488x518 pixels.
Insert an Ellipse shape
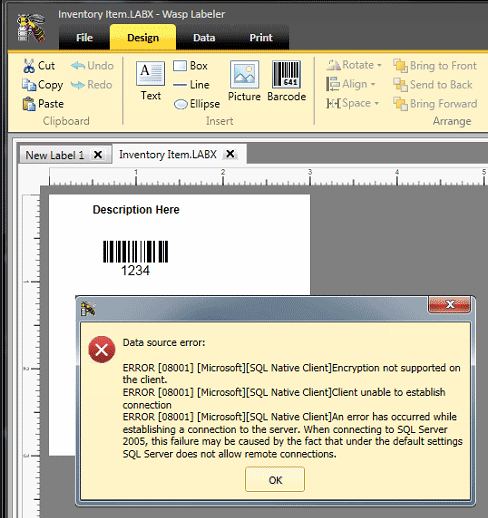[197, 104]
